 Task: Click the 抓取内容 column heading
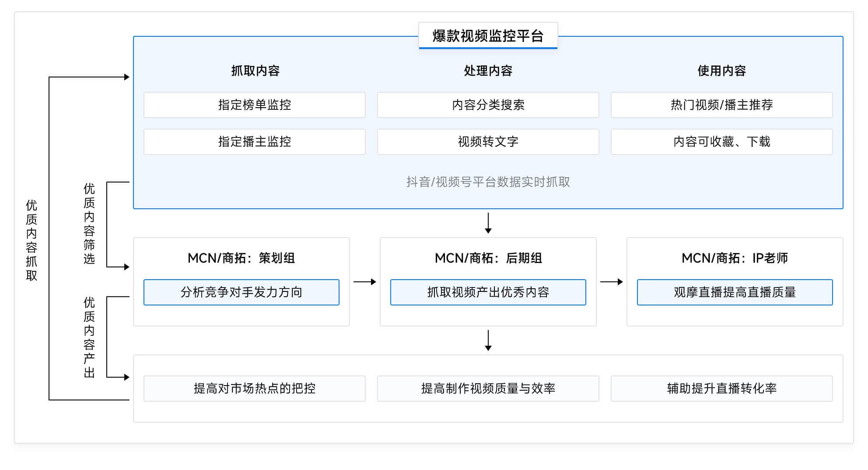coord(255,71)
